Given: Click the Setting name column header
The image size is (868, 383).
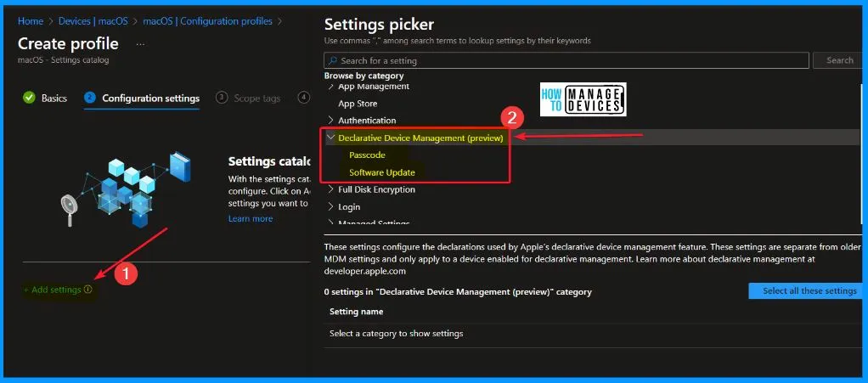Looking at the screenshot, I should (x=356, y=312).
